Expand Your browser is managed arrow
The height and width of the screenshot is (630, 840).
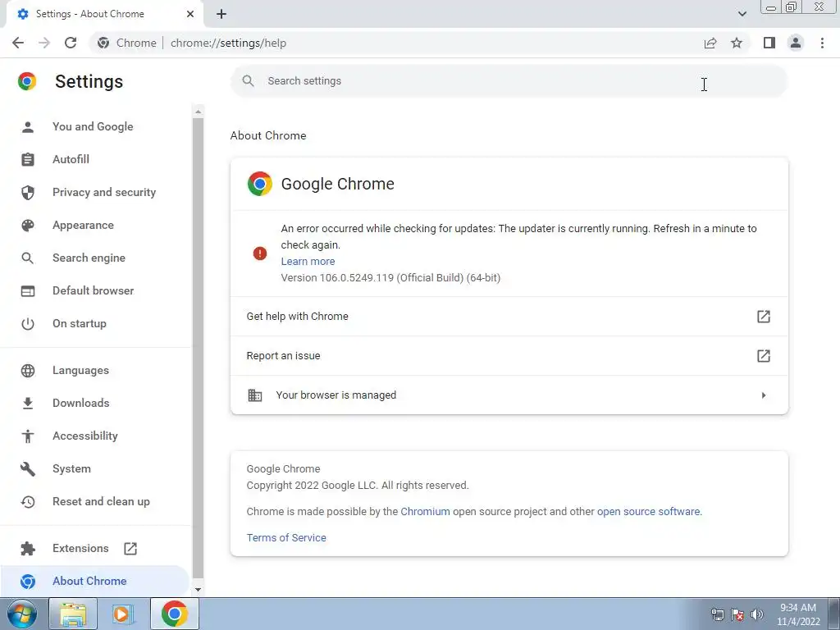(764, 395)
